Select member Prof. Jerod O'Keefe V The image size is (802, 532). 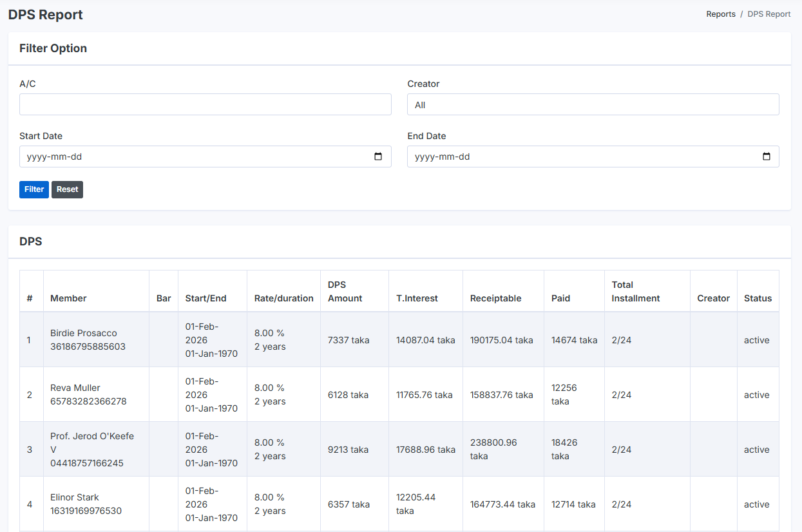point(92,442)
